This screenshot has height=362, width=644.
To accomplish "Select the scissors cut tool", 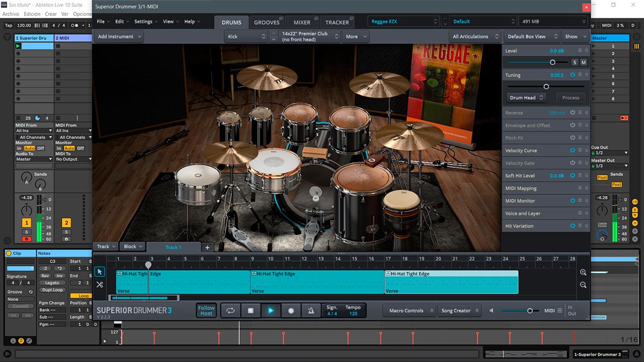I will [x=100, y=284].
